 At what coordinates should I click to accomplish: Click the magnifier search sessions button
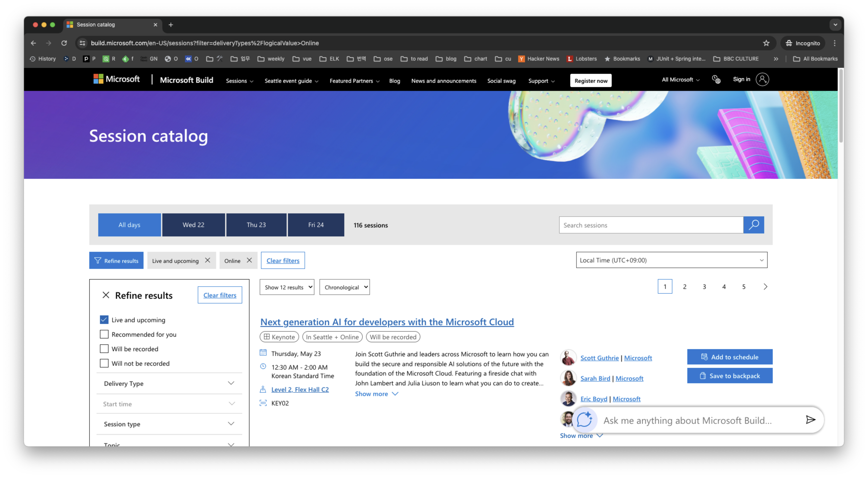click(754, 225)
